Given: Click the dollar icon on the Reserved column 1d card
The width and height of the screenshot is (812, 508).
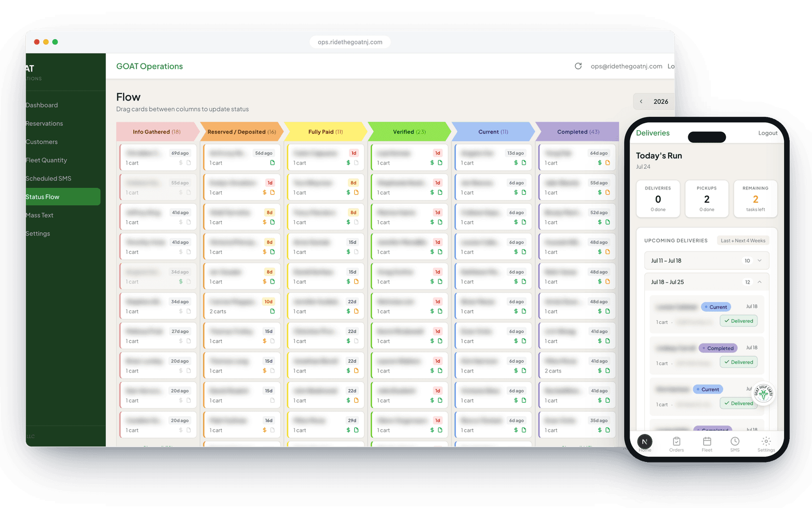Looking at the screenshot, I should pyautogui.click(x=265, y=193).
